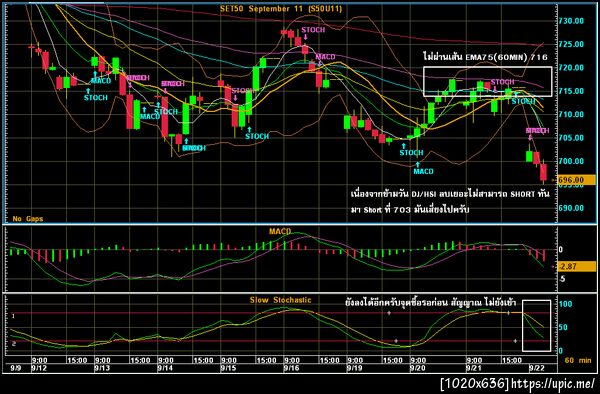Image resolution: width=600 pixels, height=394 pixels.
Task: Click the 696.00 current price tag
Action: [576, 180]
